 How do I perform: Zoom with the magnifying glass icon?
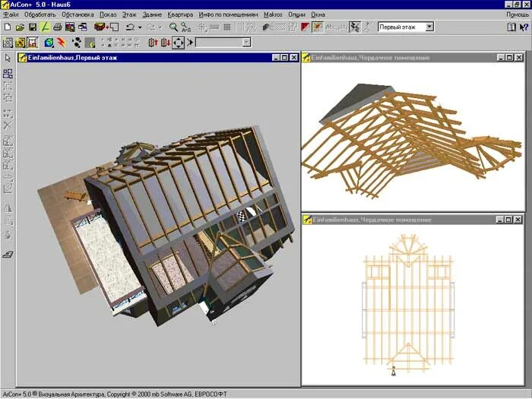[173, 27]
